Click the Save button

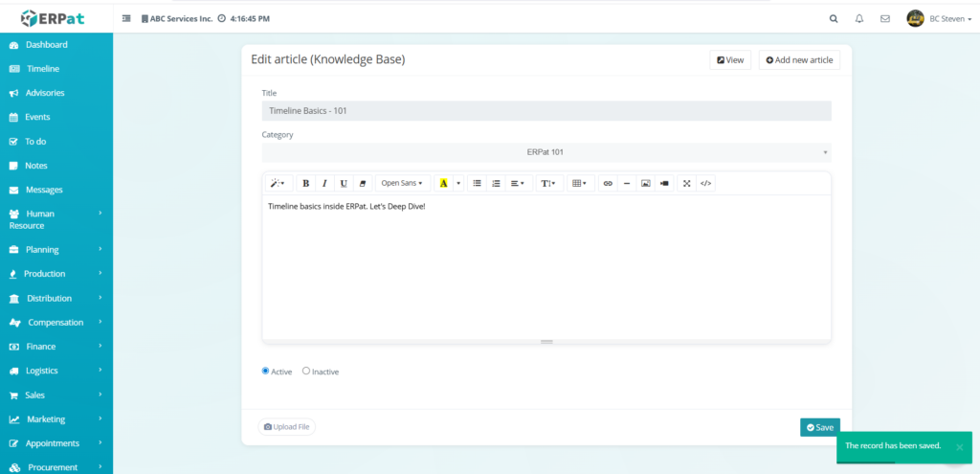tap(819, 427)
